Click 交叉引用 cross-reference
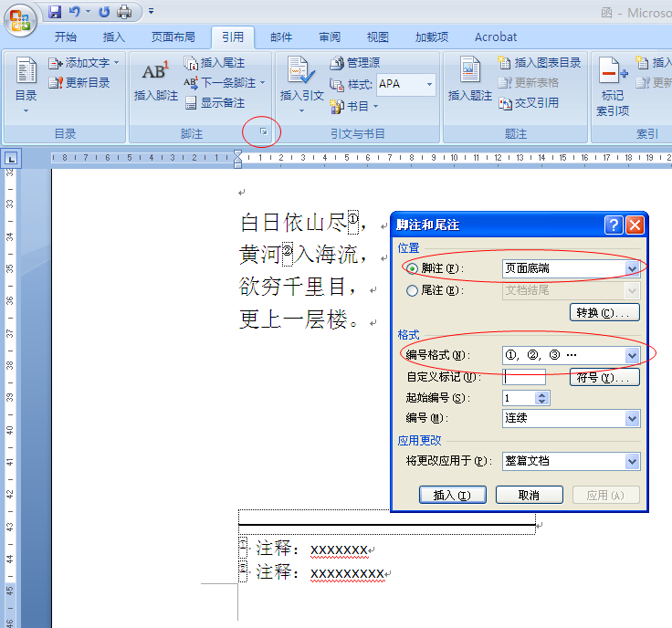 tap(529, 103)
